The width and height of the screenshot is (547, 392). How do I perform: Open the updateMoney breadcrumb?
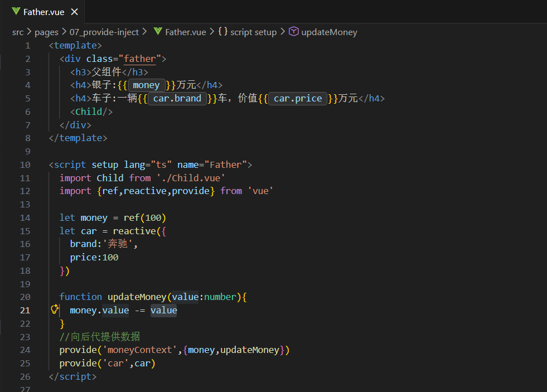pos(329,32)
